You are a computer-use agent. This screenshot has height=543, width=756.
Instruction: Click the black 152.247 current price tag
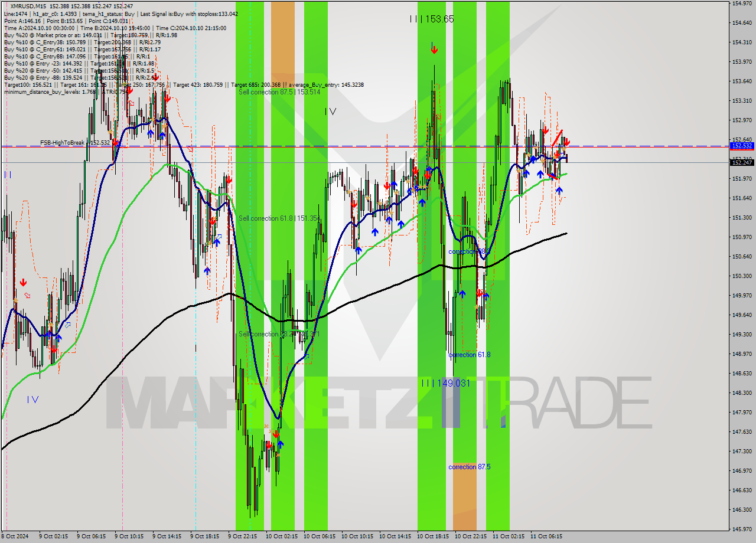[x=742, y=162]
